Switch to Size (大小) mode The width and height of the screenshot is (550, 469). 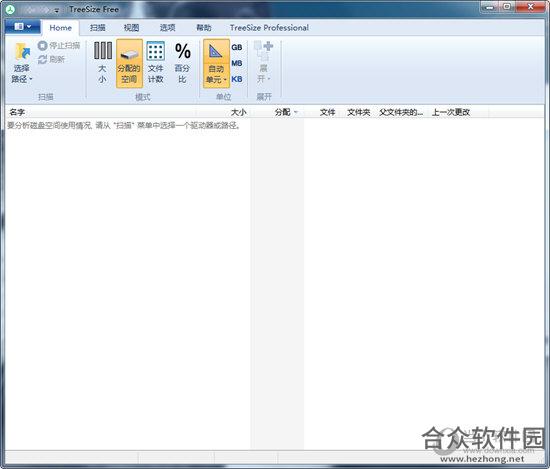(x=103, y=63)
